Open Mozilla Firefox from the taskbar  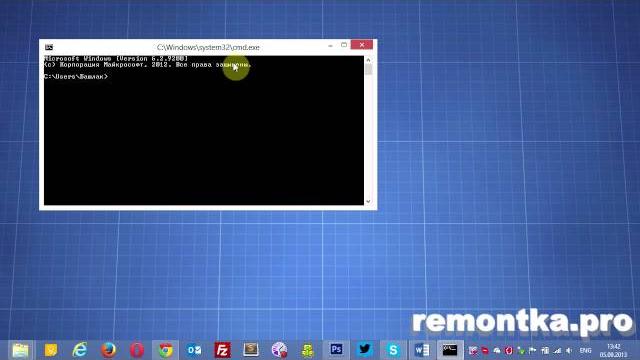[x=108, y=350]
